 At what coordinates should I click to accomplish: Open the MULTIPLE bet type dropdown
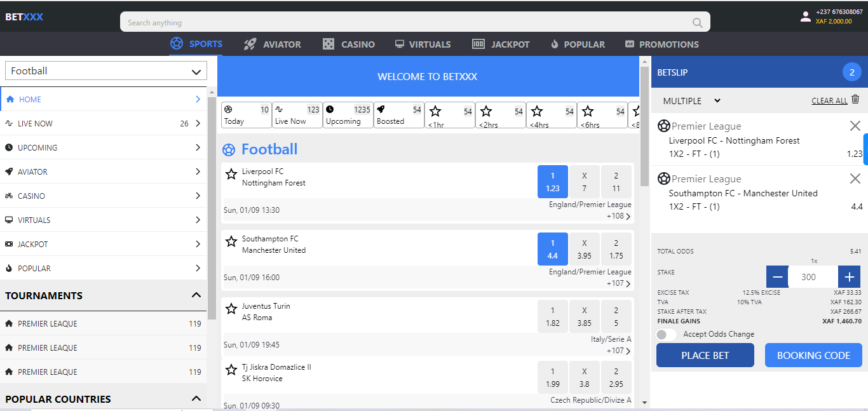pos(691,101)
